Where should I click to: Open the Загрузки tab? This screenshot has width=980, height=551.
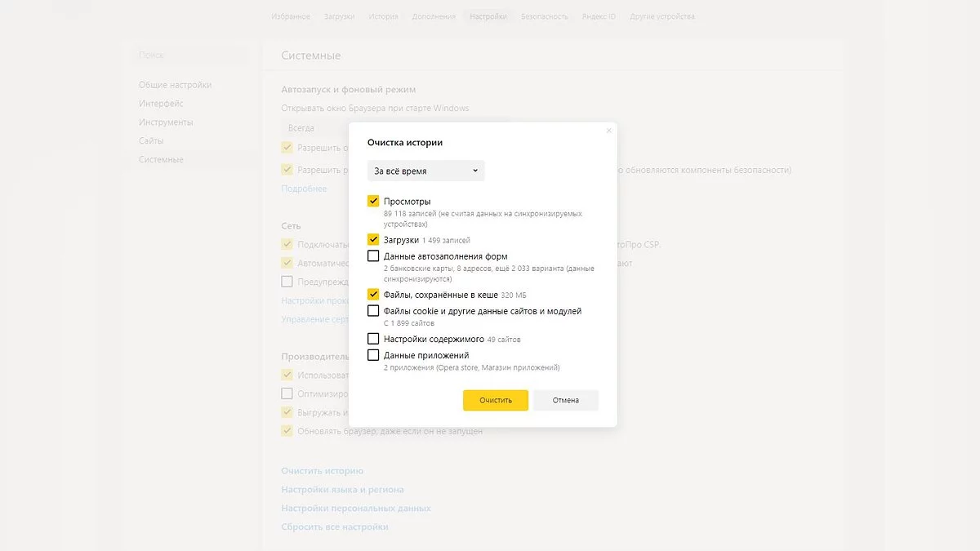click(x=339, y=16)
